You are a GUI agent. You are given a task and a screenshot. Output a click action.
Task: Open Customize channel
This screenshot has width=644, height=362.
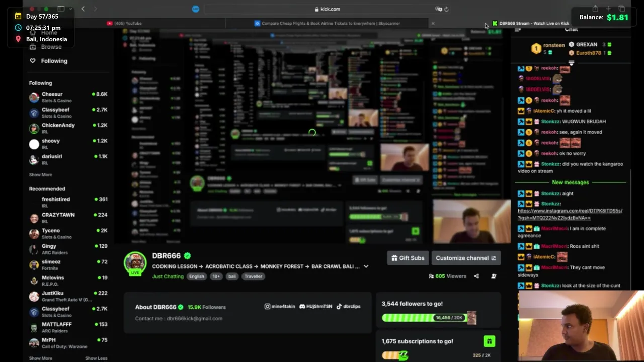pos(466,258)
